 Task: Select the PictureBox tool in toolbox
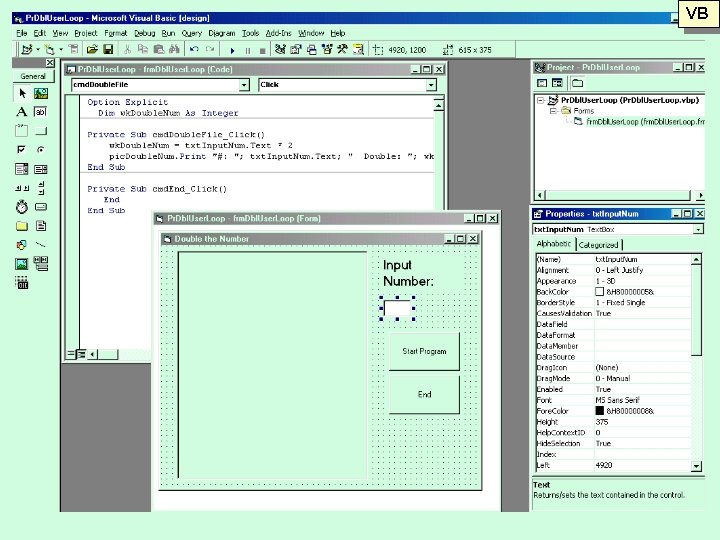tap(41, 94)
